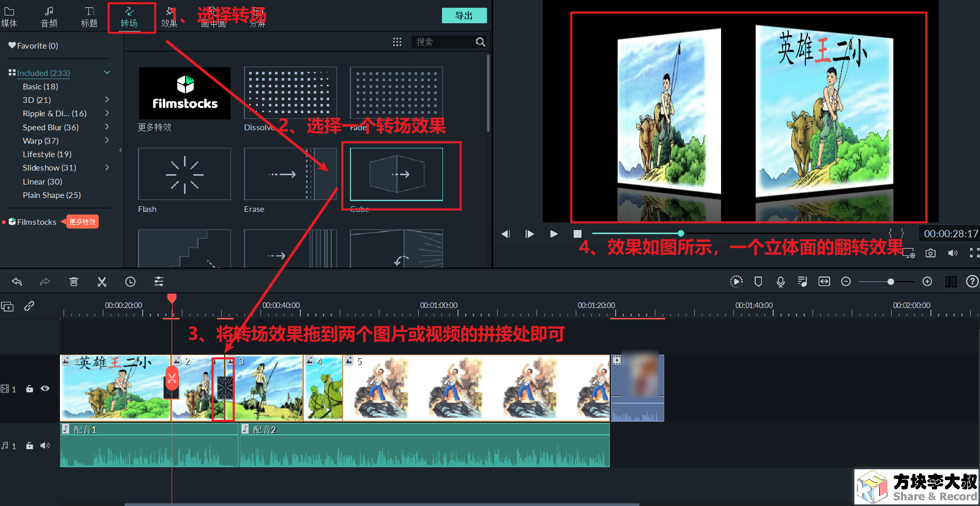Hide video track 1 with eye icon
The height and width of the screenshot is (506, 980).
pyautogui.click(x=45, y=389)
